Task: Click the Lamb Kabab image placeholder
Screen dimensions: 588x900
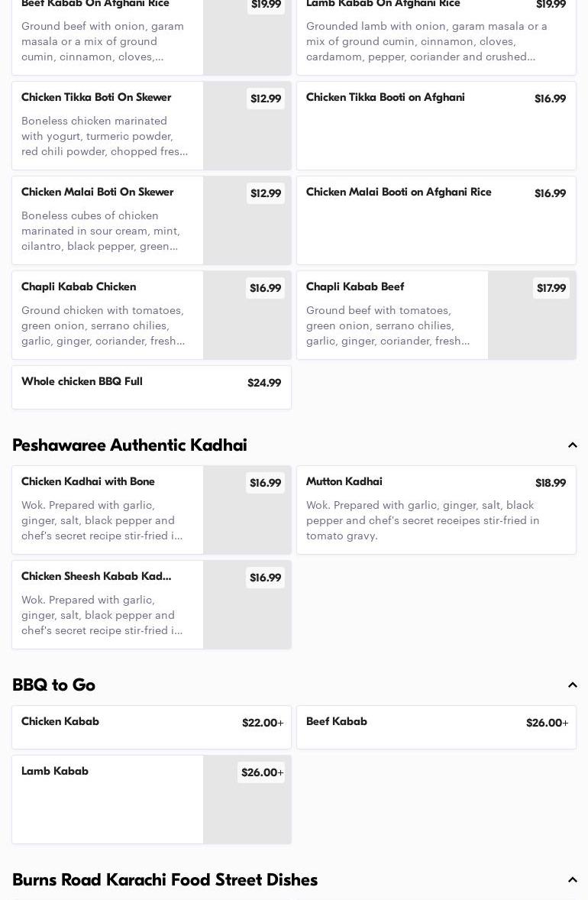Action: [247, 800]
